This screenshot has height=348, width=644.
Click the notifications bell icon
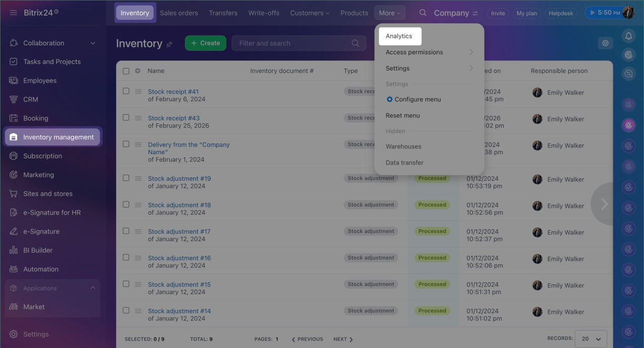click(628, 36)
